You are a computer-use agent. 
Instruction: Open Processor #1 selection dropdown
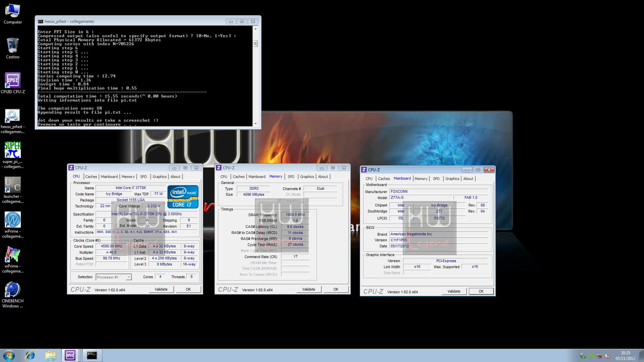[x=114, y=277]
